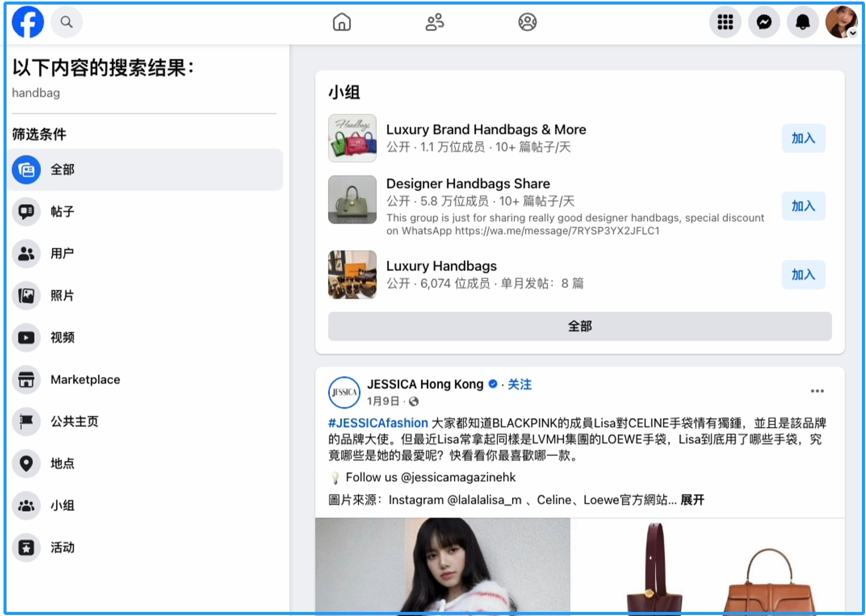Open JESSICA Hong Kong page name
Viewport: 866px width, 616px height.
click(x=425, y=384)
